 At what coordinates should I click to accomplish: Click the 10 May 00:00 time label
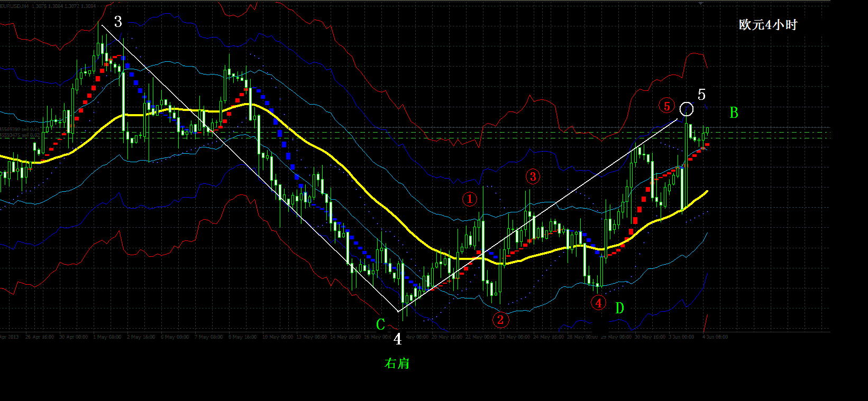(278, 337)
